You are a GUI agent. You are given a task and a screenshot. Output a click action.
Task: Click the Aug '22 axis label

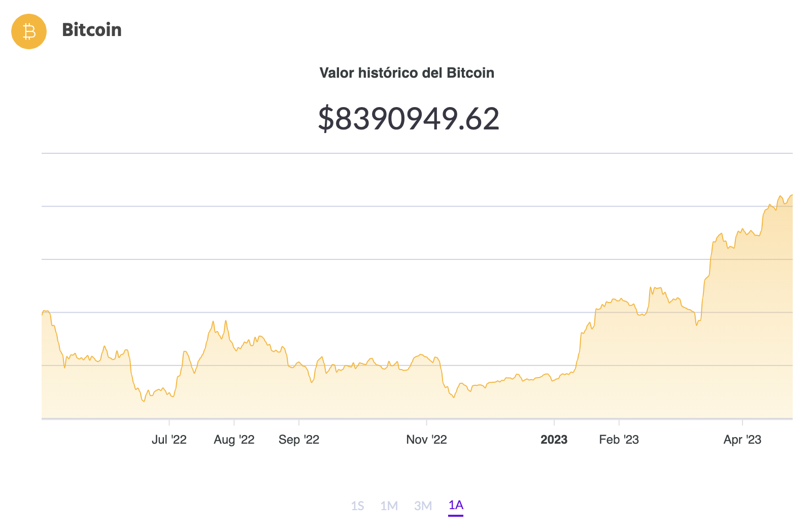(x=234, y=440)
